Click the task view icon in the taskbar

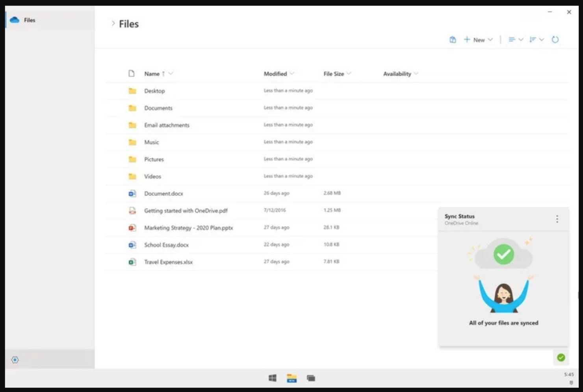pyautogui.click(x=311, y=378)
